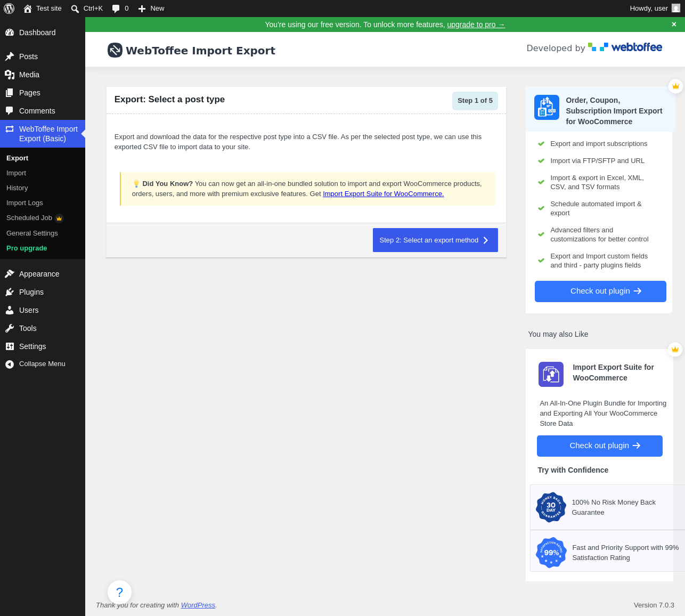Click the Ctrl+K search magnifier icon

click(75, 9)
